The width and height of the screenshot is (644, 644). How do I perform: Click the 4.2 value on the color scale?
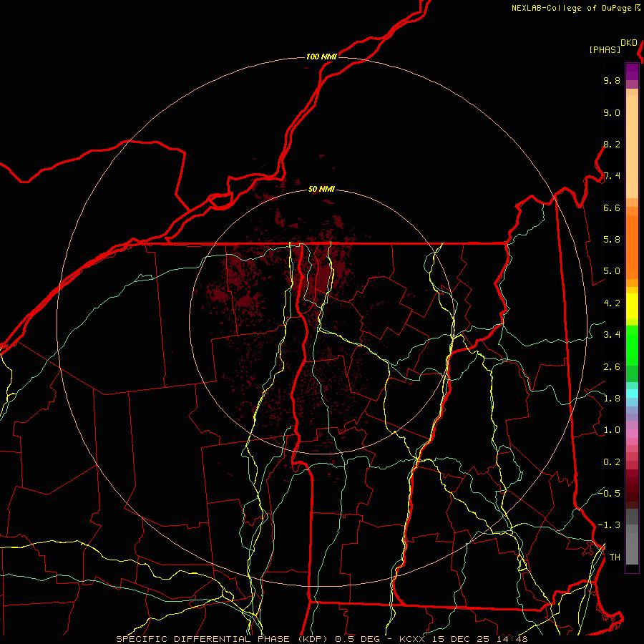pyautogui.click(x=612, y=303)
